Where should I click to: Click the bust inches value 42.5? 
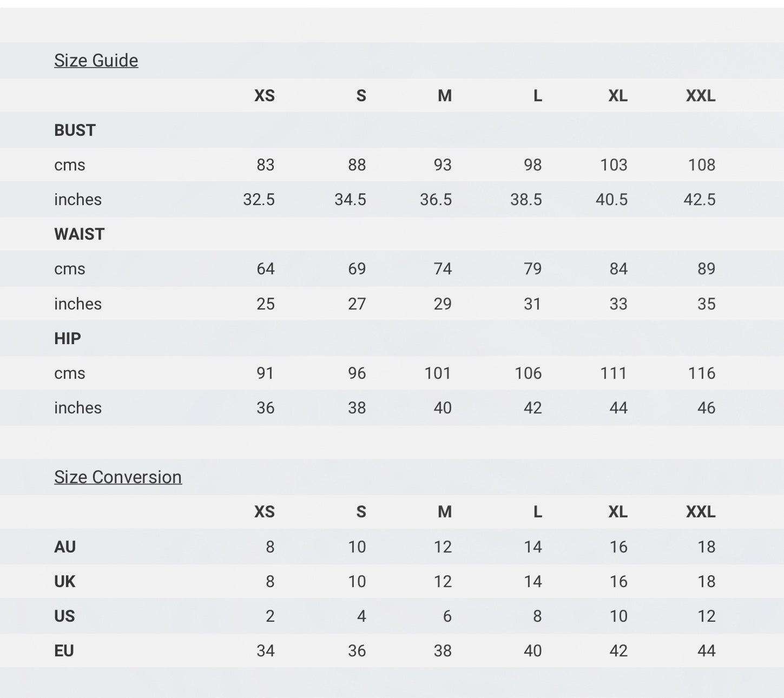tap(700, 200)
